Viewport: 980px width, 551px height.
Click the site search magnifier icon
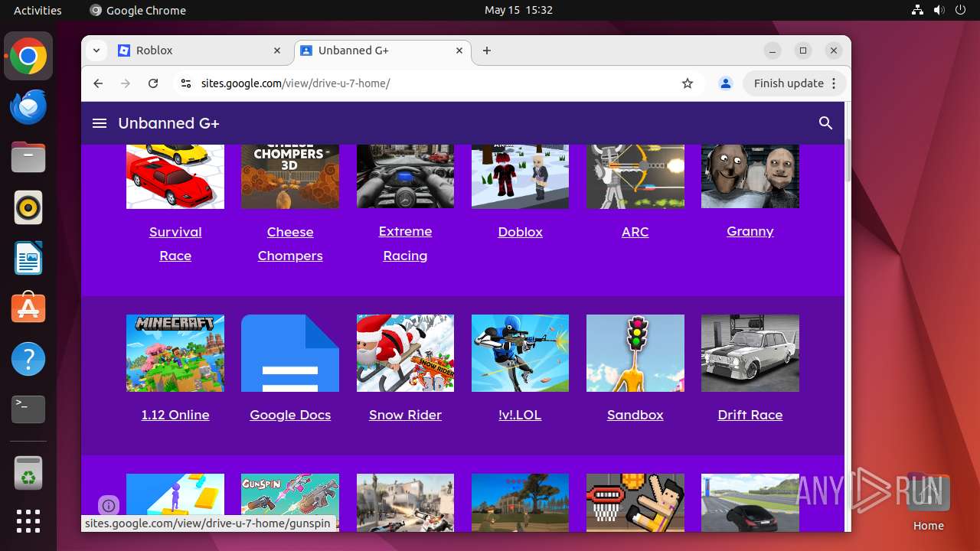pyautogui.click(x=825, y=123)
